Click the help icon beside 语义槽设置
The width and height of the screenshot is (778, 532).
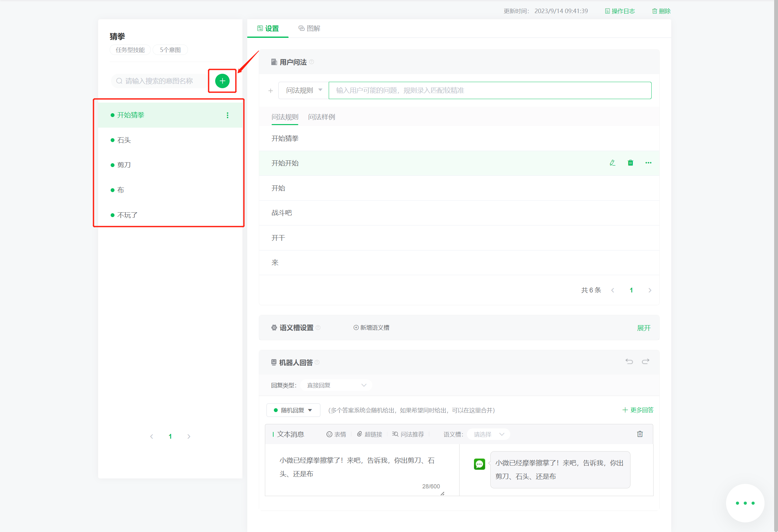(318, 328)
